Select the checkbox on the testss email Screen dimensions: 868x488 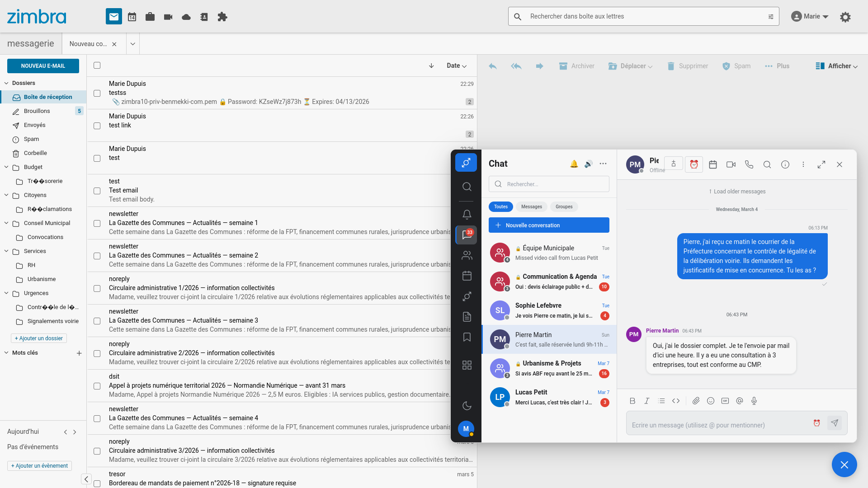point(97,93)
